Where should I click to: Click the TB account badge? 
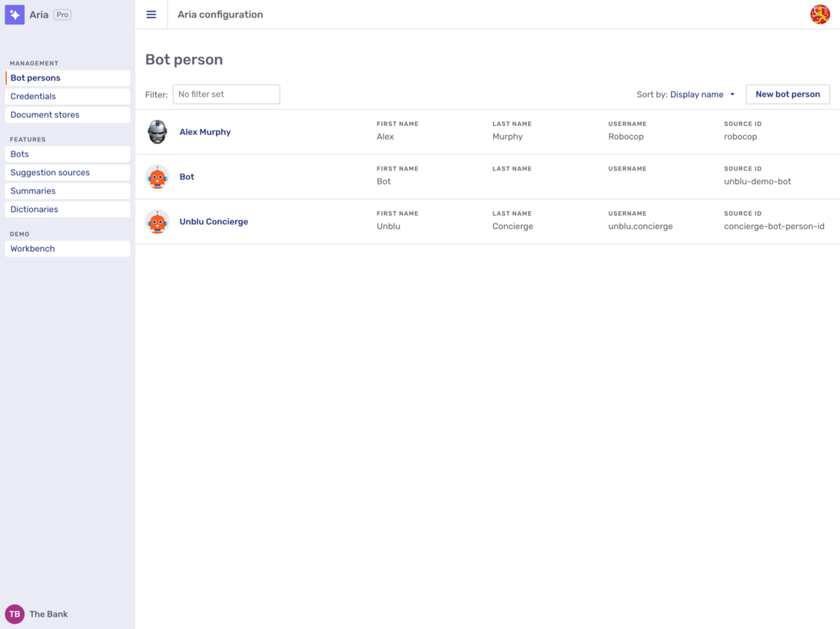click(x=15, y=614)
